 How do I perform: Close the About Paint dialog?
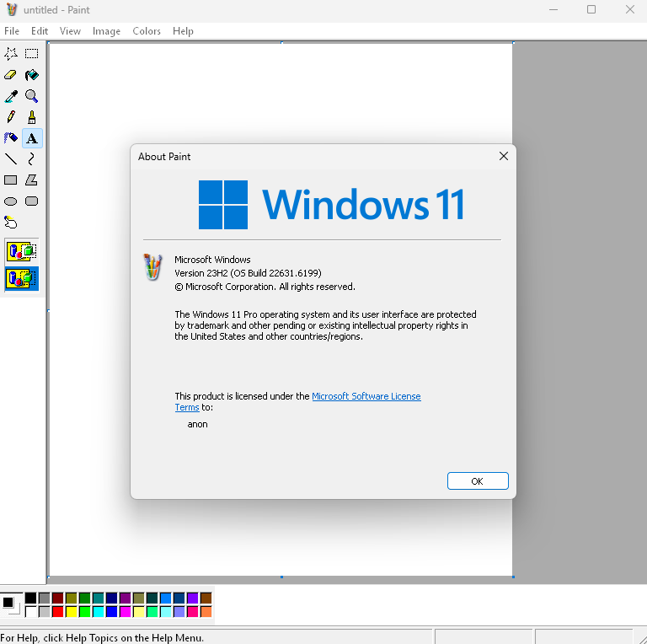click(x=504, y=156)
